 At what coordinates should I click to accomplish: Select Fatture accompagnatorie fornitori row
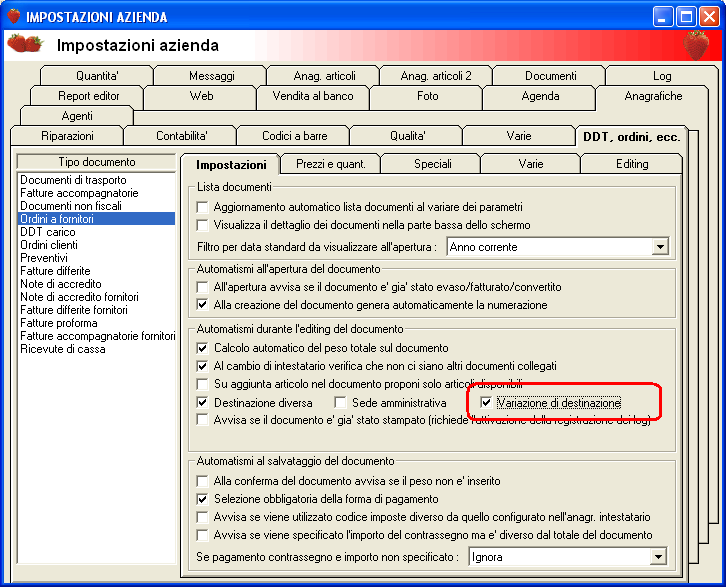click(x=97, y=336)
